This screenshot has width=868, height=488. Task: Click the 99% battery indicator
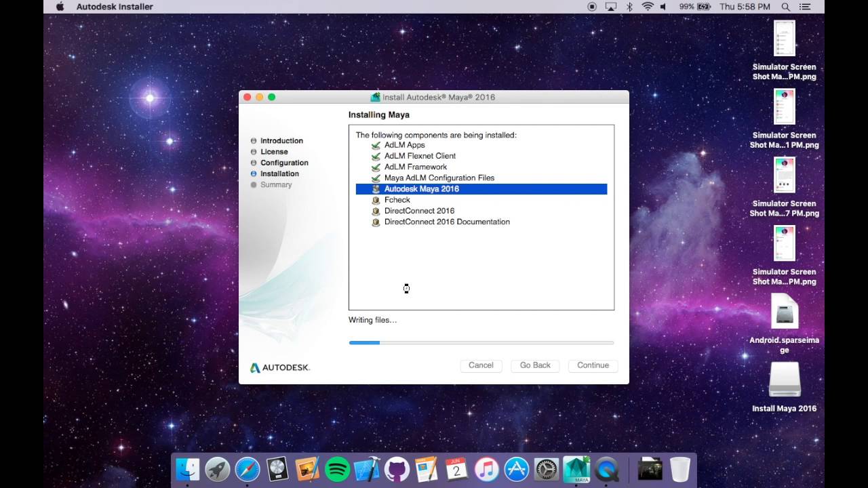point(694,7)
